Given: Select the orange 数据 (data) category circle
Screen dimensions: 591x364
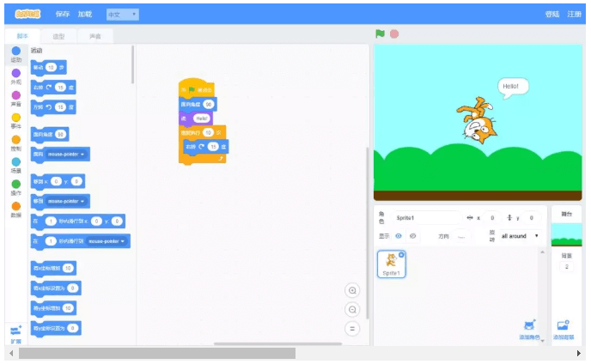Looking at the screenshot, I should tap(15, 207).
